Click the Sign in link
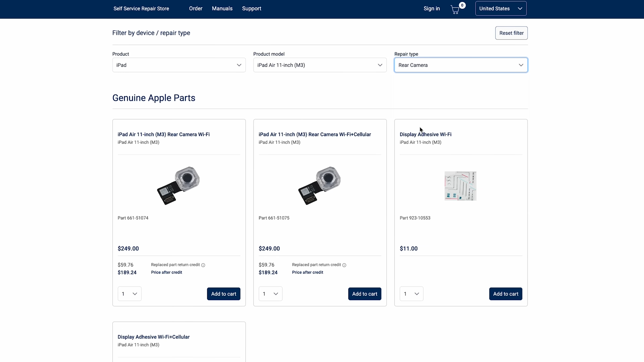This screenshot has width=644, height=362. coord(431,9)
